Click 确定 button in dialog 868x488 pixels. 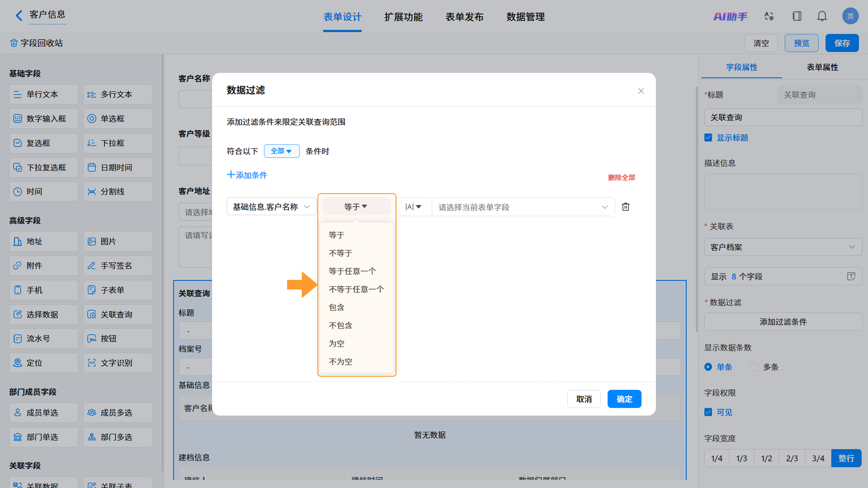pyautogui.click(x=624, y=399)
